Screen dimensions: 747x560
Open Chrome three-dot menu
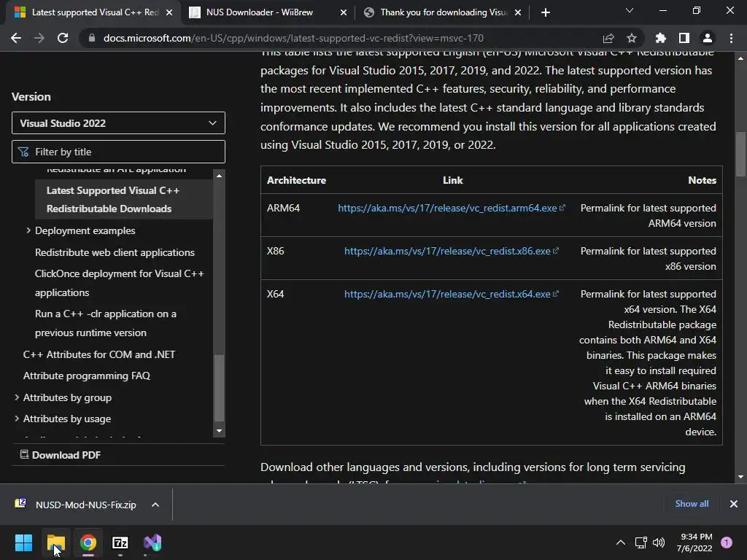731,38
